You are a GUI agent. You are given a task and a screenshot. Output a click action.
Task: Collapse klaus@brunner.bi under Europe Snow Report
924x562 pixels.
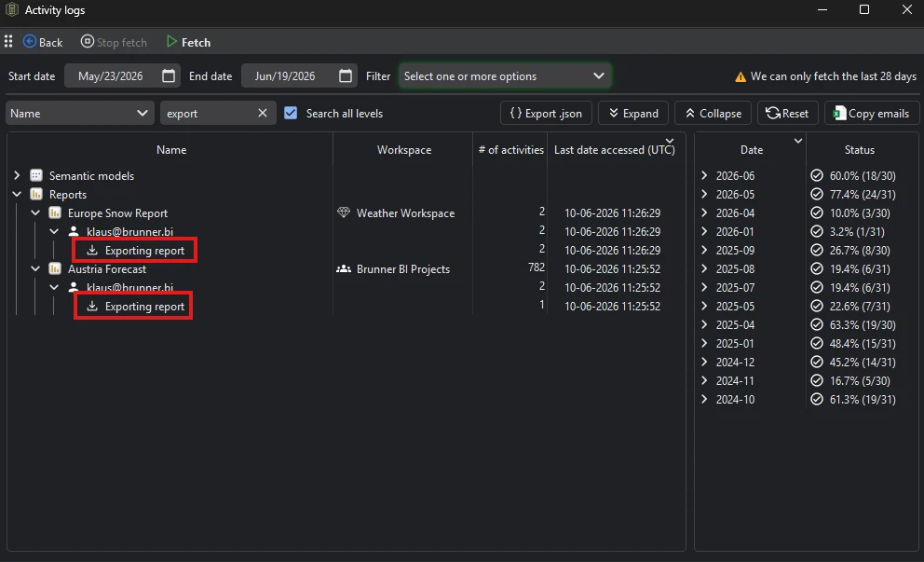54,231
